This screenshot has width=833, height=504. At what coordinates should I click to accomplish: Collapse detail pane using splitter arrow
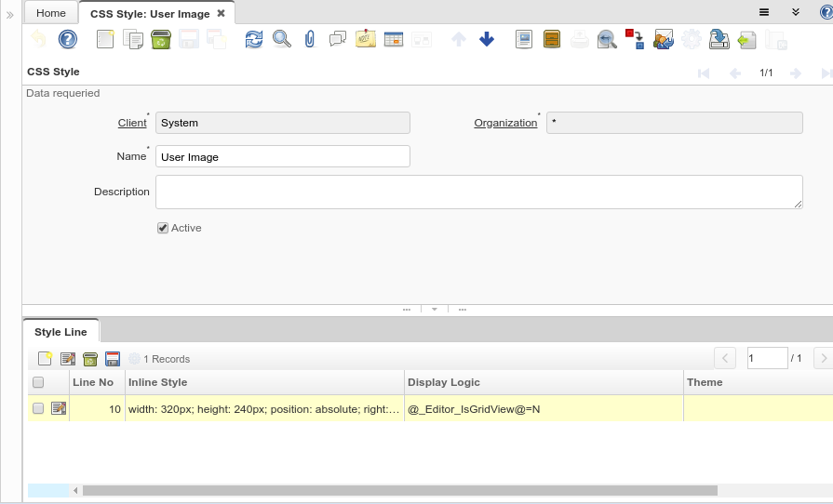[434, 309]
